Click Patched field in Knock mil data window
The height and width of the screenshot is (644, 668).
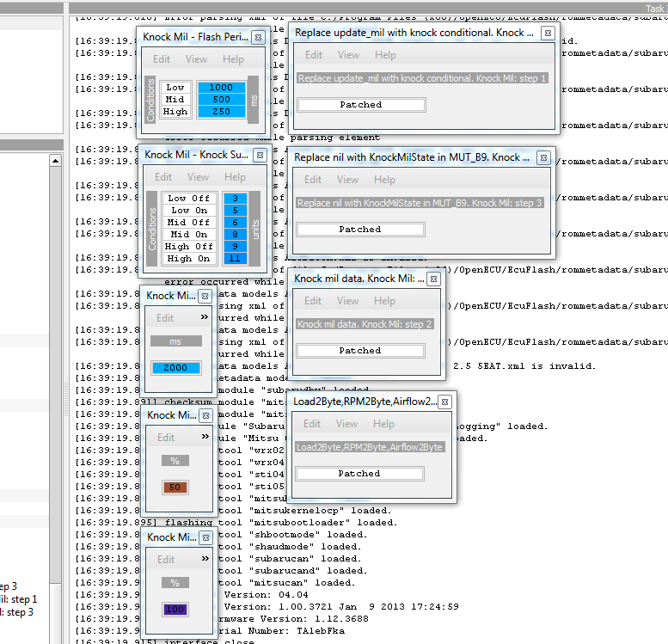point(360,351)
